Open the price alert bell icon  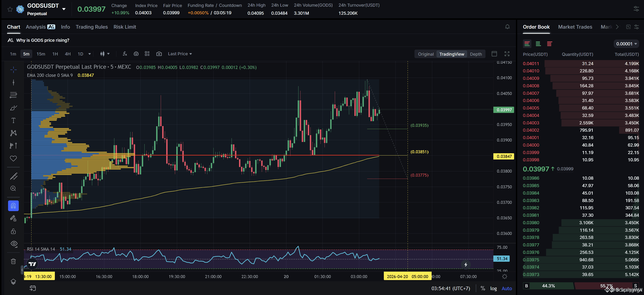[x=507, y=27]
